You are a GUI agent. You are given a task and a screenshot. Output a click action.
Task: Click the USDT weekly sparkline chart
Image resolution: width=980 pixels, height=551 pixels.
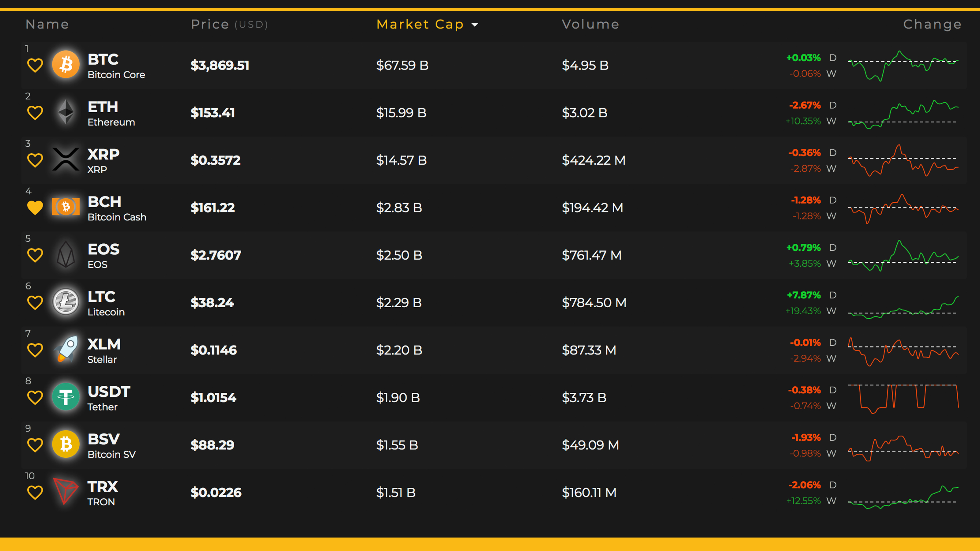[903, 398]
